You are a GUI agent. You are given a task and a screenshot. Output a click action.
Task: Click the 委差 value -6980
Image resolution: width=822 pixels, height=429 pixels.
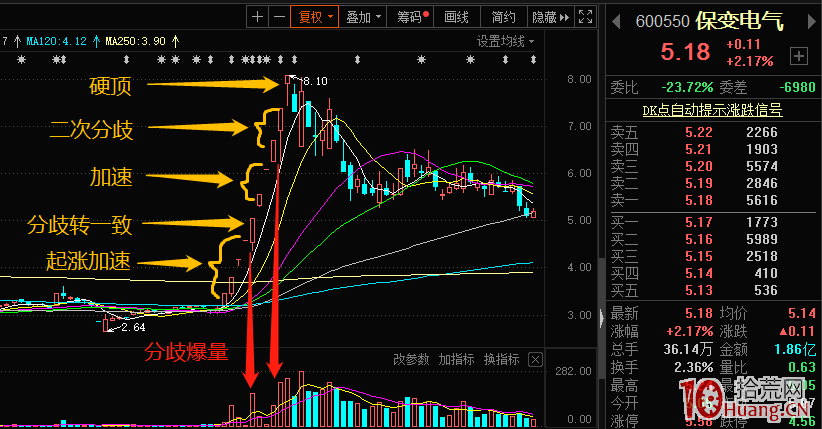tap(797, 87)
